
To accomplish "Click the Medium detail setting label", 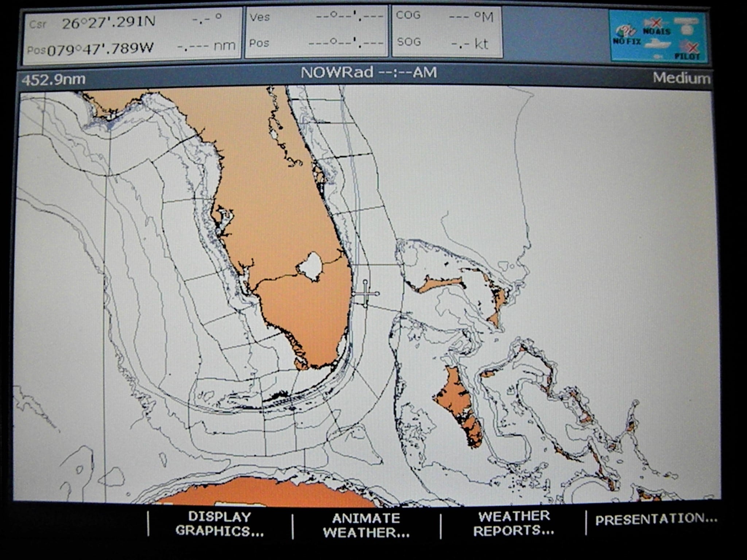I will pyautogui.click(x=681, y=78).
